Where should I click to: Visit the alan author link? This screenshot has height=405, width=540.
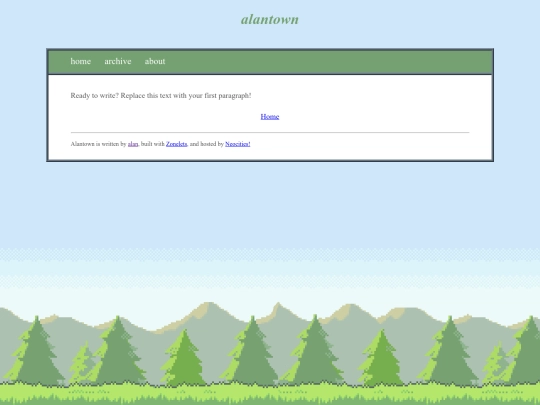pyautogui.click(x=133, y=144)
